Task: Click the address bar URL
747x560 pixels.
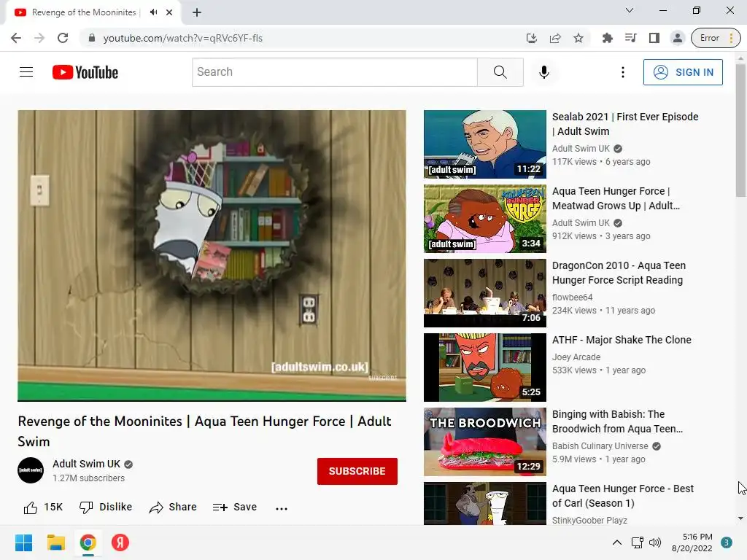Action: pos(182,38)
